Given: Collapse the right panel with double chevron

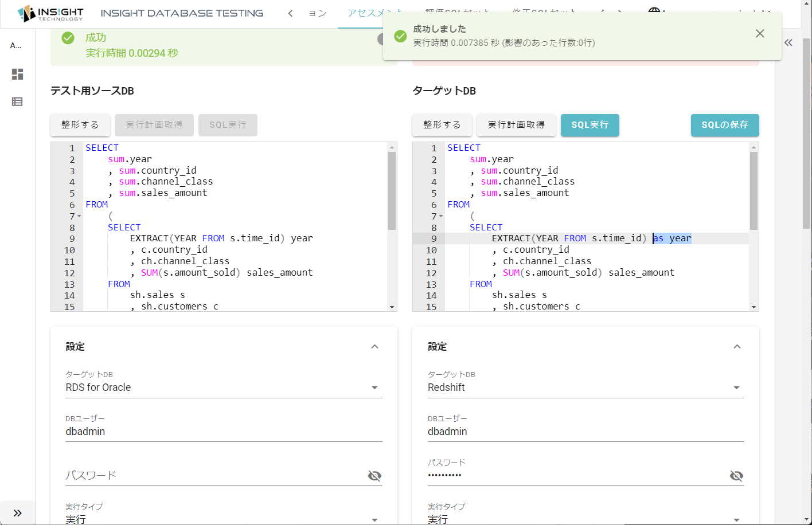Looking at the screenshot, I should tap(788, 42).
